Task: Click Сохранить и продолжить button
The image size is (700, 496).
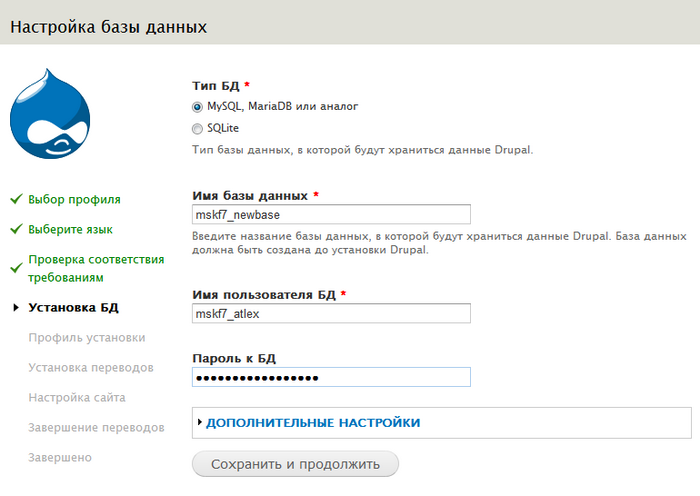Action: click(x=295, y=464)
